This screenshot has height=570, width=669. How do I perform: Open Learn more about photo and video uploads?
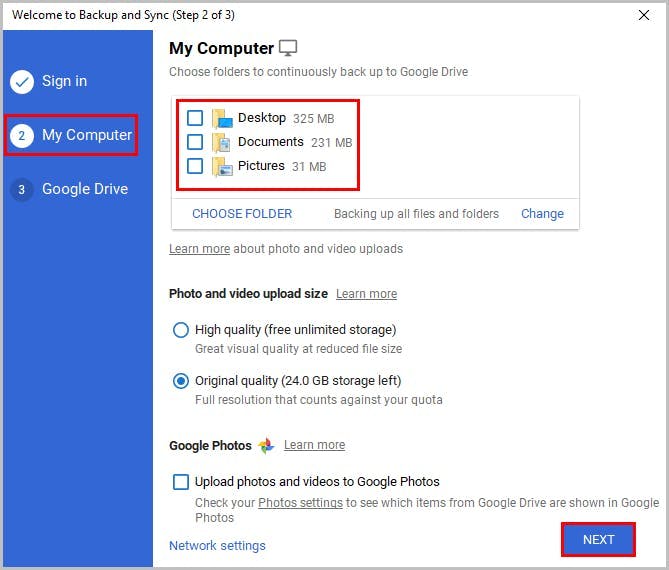(x=199, y=249)
